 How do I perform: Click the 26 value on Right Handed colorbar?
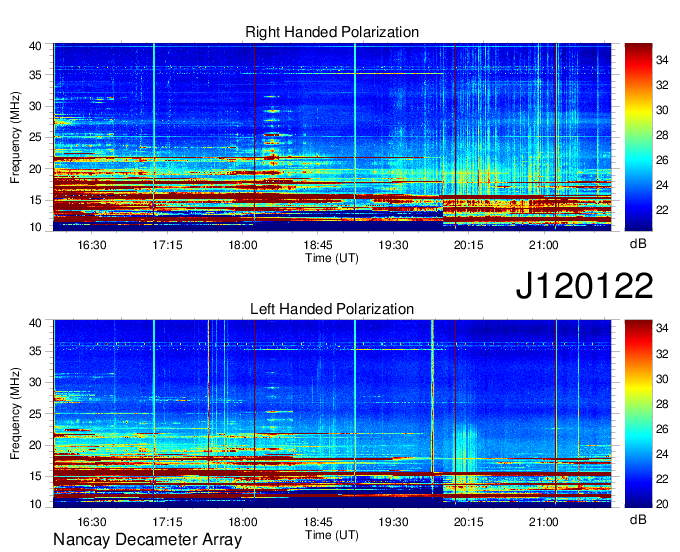pos(662,160)
